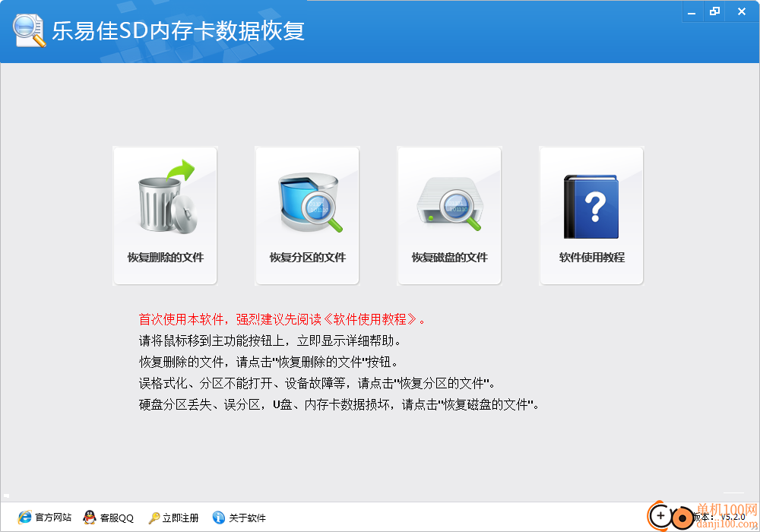Screen dimensions: 760x532
Task: Open the recover disk files scanner icon
Action: pos(450,204)
